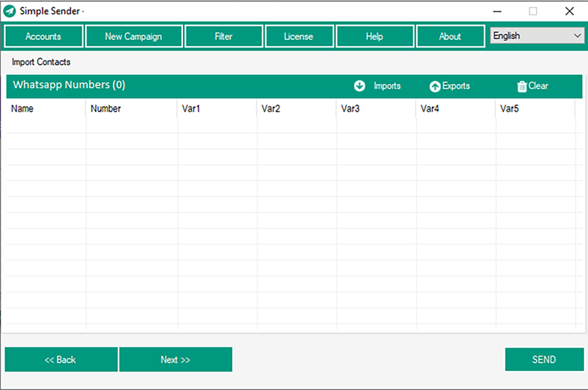Click the Whatsapp Numbers (0) heading
This screenshot has width=588, height=390.
click(x=69, y=85)
